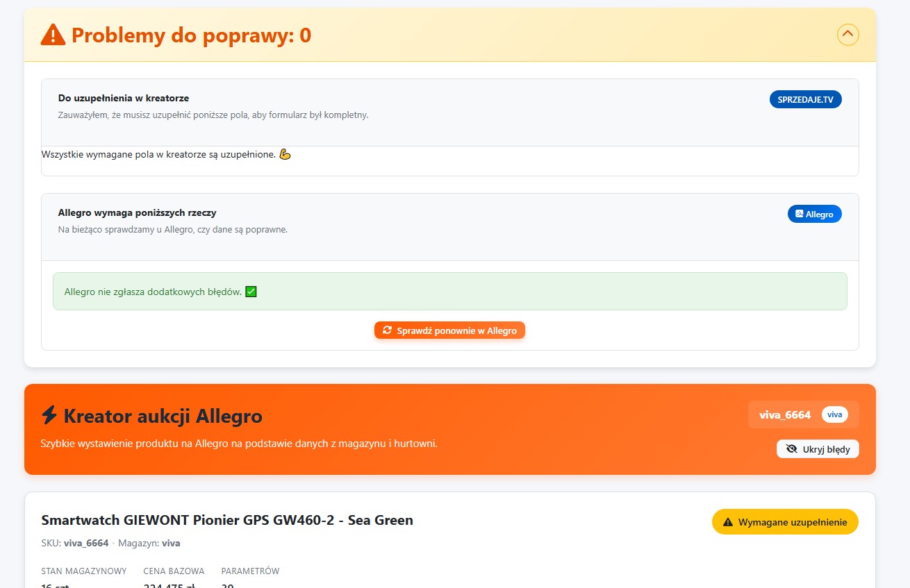Collapse the "Problemy do poprawy" panel with the chevron
Viewport: 910px width, 588px height.
(847, 34)
